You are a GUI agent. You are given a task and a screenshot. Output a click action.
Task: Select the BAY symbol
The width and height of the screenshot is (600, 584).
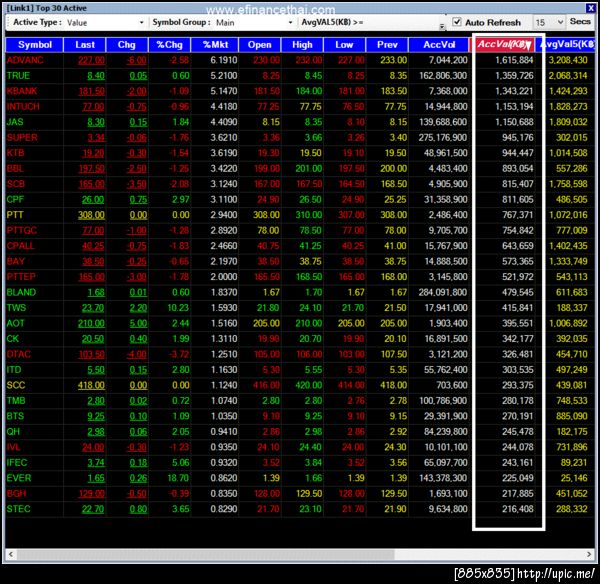(x=16, y=261)
